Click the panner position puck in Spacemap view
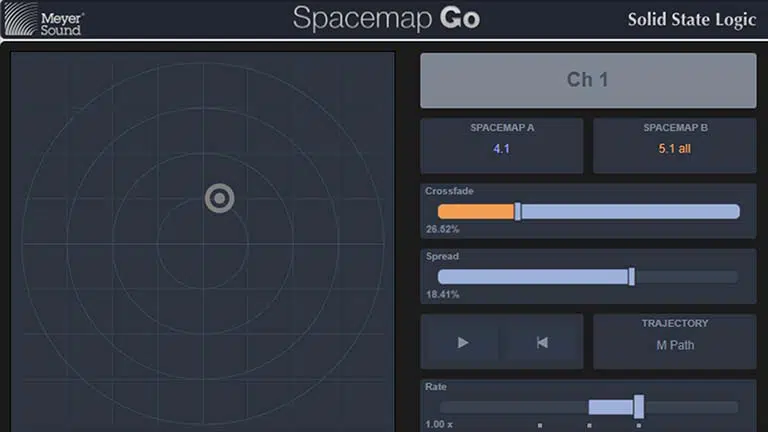The image size is (768, 432). pyautogui.click(x=219, y=198)
